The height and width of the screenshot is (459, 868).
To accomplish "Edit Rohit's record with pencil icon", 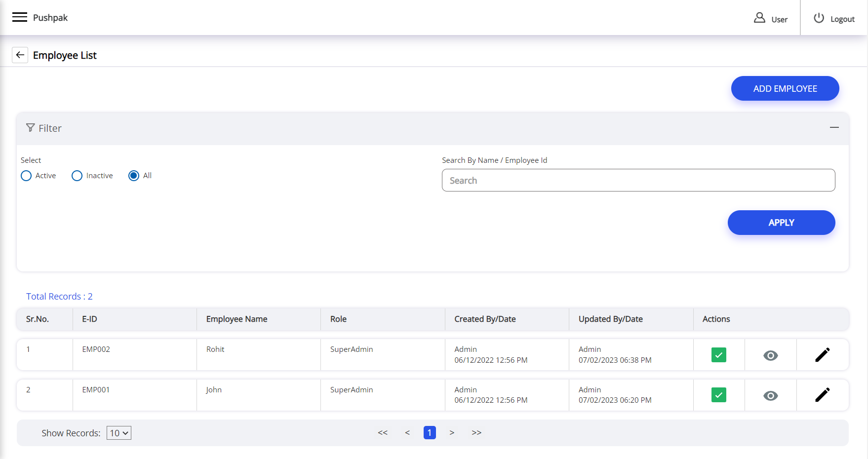I will [x=823, y=354].
